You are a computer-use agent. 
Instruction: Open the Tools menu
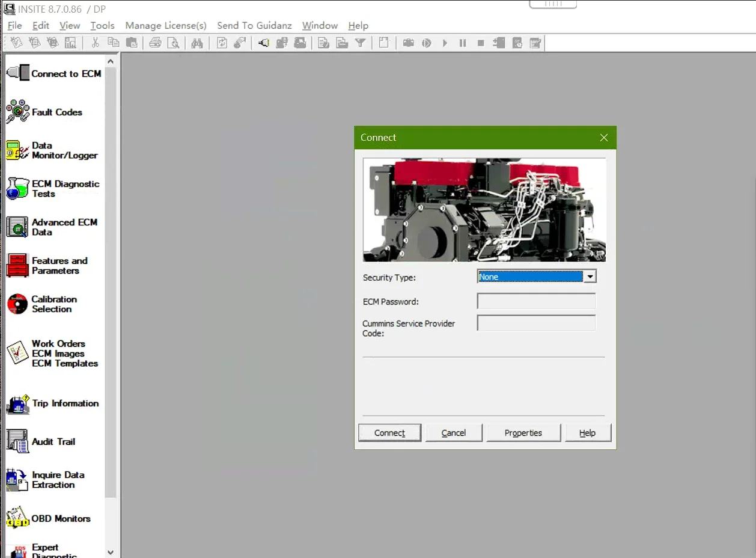(x=102, y=25)
